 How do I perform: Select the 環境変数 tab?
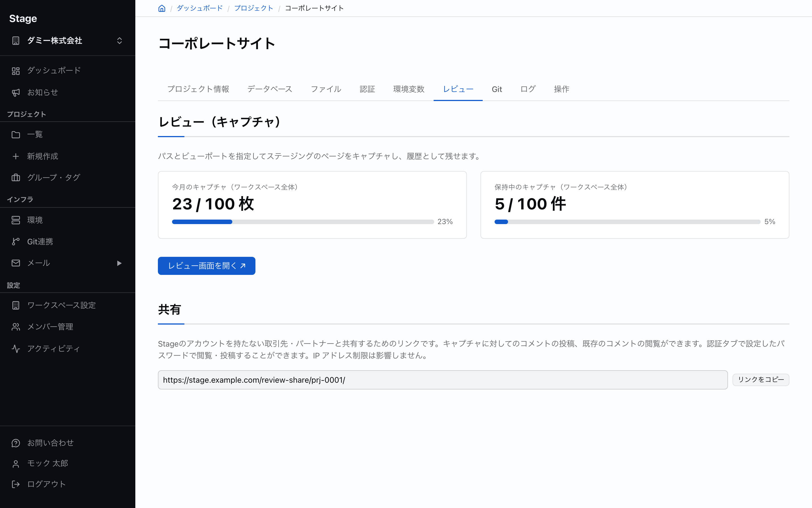click(409, 89)
